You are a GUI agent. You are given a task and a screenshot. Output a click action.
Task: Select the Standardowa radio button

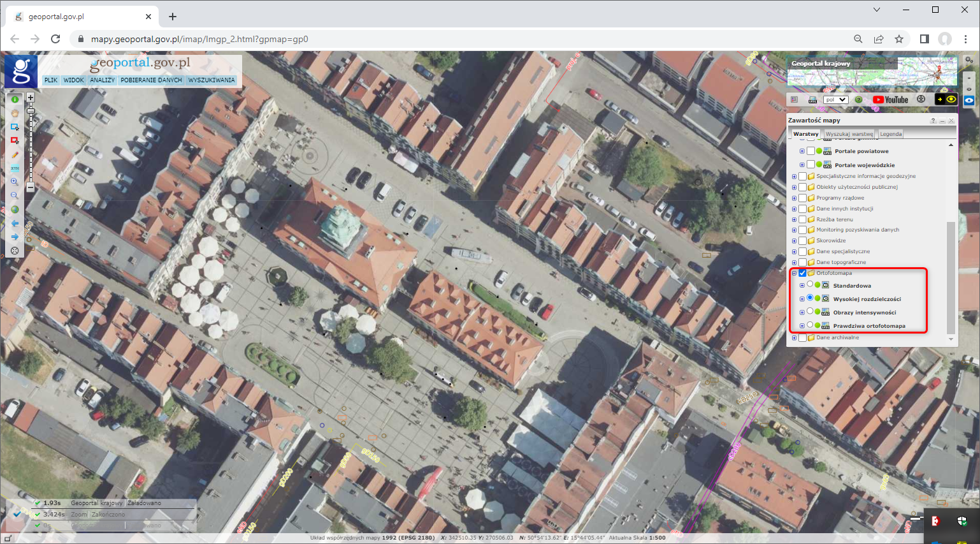coord(810,285)
